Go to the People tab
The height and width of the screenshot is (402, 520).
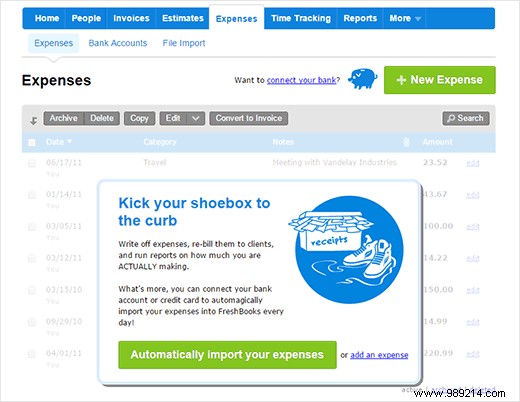click(x=86, y=18)
